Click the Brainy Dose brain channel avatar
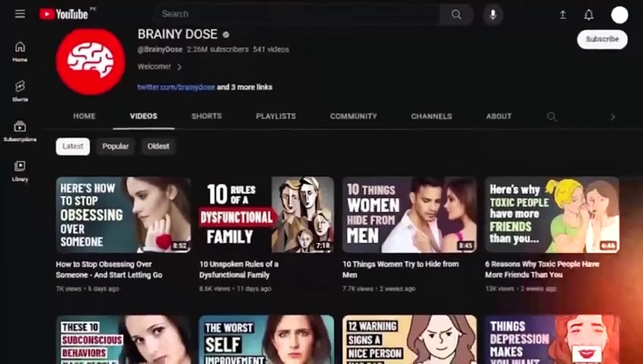 pyautogui.click(x=90, y=62)
